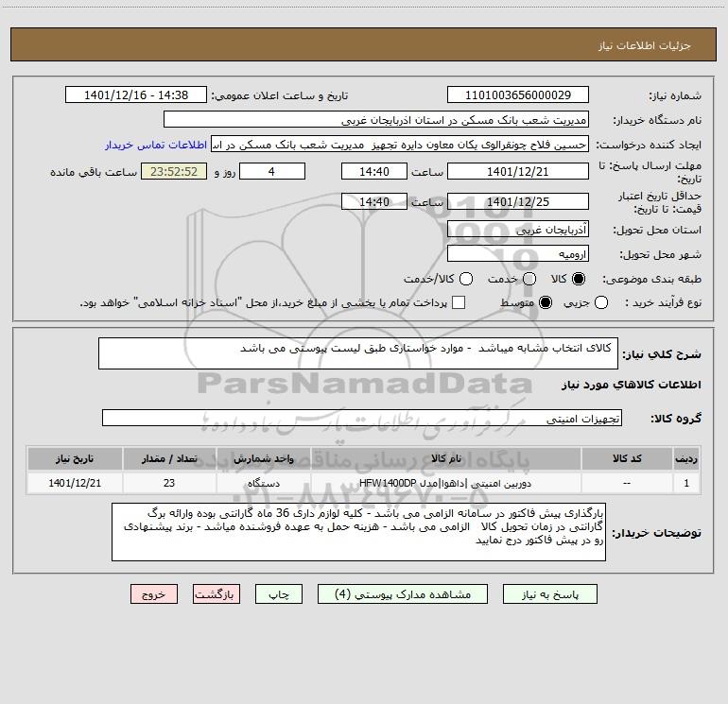The width and height of the screenshot is (728, 704).
Task: Click the request creator name field
Action: click(x=400, y=144)
